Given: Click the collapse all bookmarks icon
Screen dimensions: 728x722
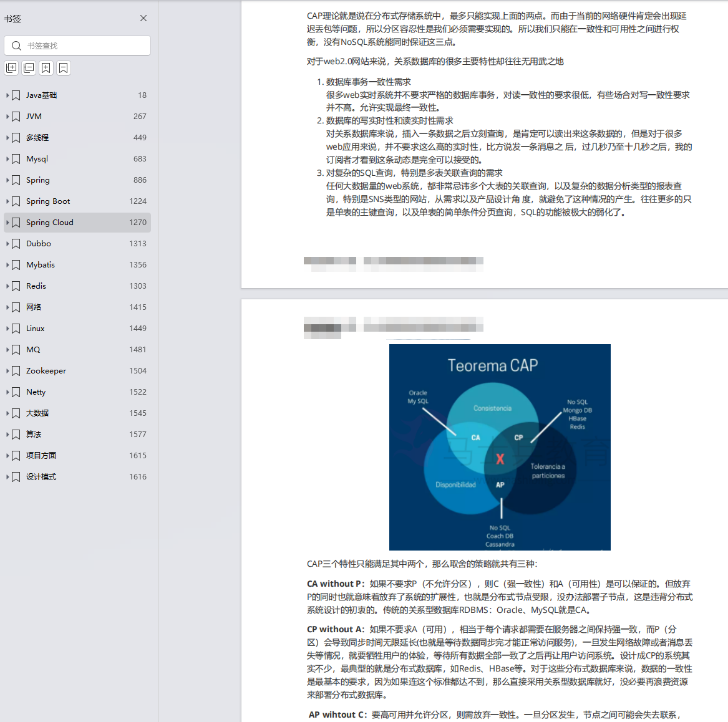Looking at the screenshot, I should (x=29, y=68).
